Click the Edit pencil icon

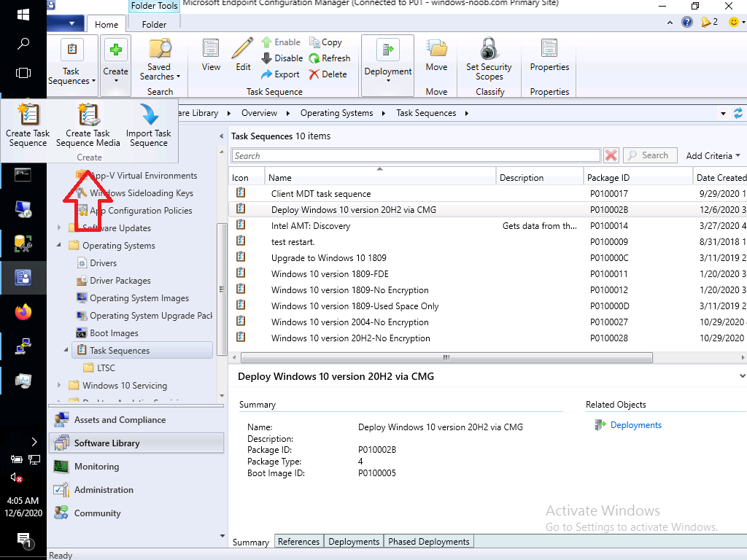tap(243, 55)
